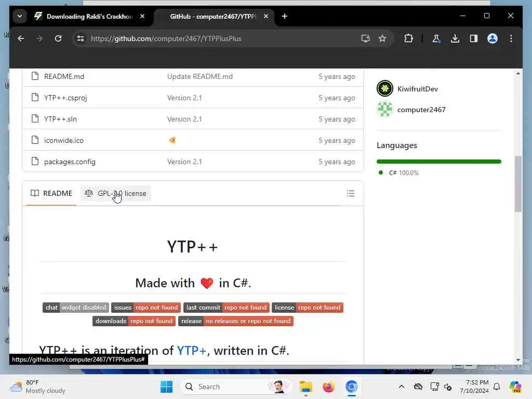
Task: Open Firefox from the taskbar
Action: [x=328, y=387]
